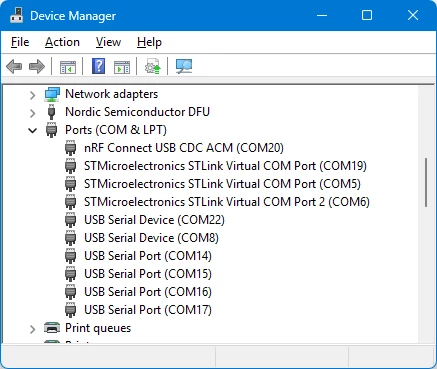Click the vertical scrollbar thumb
437x369 pixels.
click(426, 183)
